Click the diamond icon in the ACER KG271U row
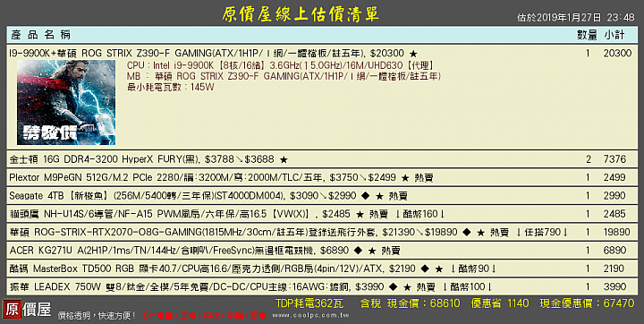Viewport: 644px width, 324px height. tap(358, 251)
